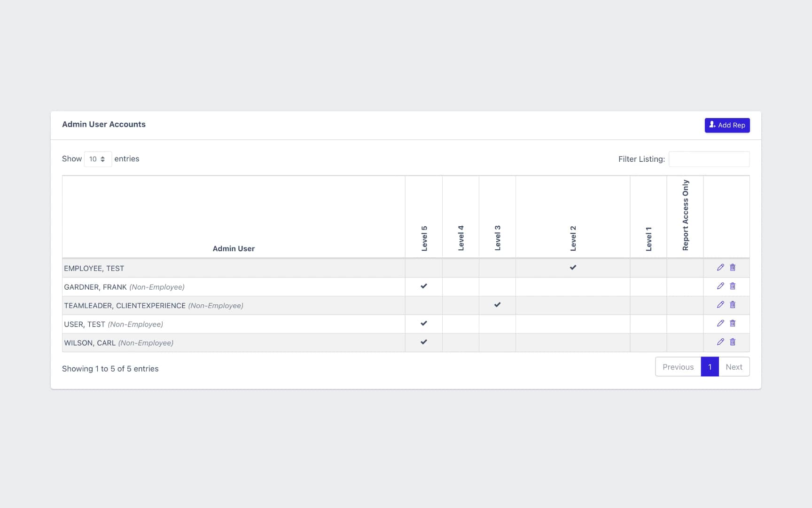Edit the USER, TEST entry

click(720, 324)
